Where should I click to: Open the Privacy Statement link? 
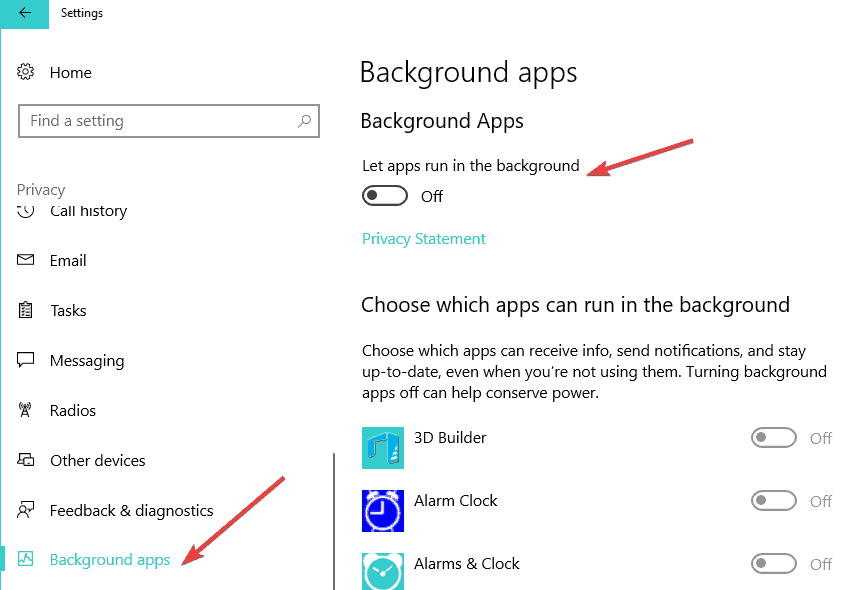pyautogui.click(x=424, y=239)
